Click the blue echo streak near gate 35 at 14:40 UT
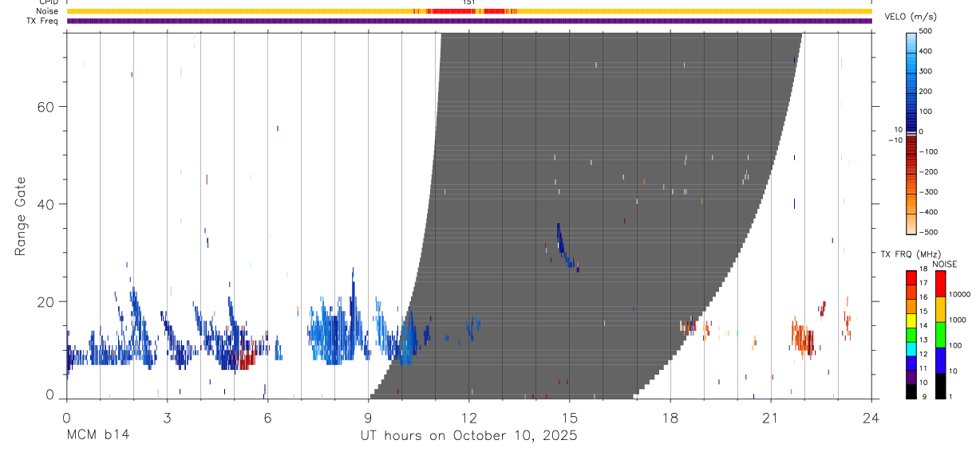980x452 pixels. point(560,239)
